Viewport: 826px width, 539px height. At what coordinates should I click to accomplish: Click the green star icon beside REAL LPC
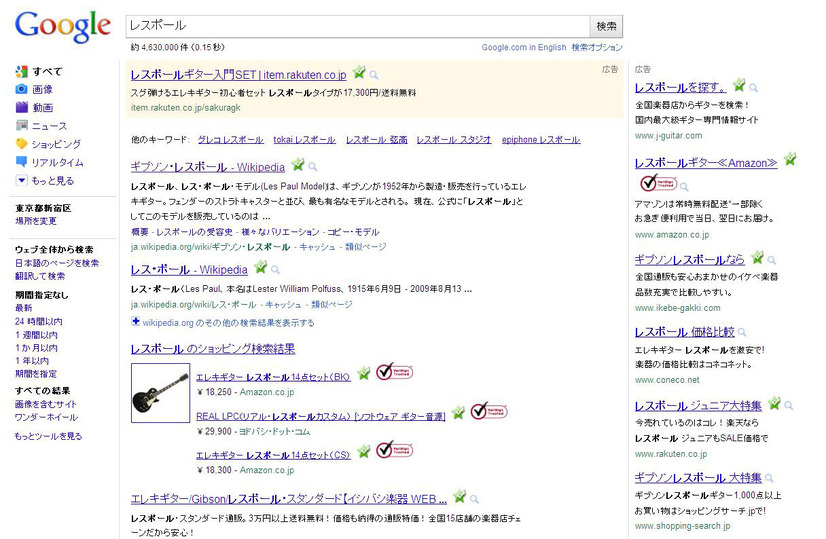pos(458,413)
